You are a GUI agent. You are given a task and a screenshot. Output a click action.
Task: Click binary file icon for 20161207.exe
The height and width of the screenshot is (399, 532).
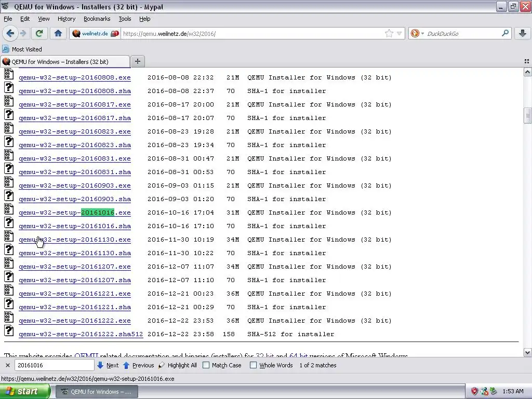point(9,263)
